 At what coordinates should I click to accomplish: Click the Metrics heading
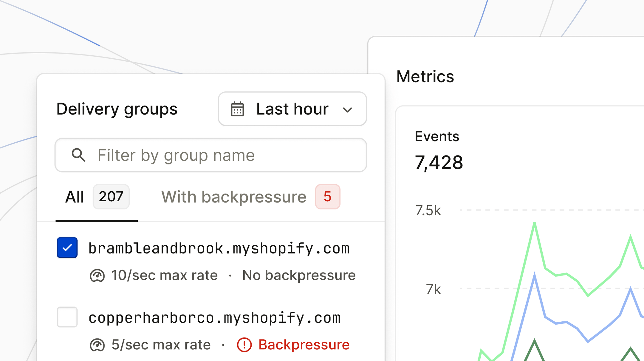click(x=425, y=77)
